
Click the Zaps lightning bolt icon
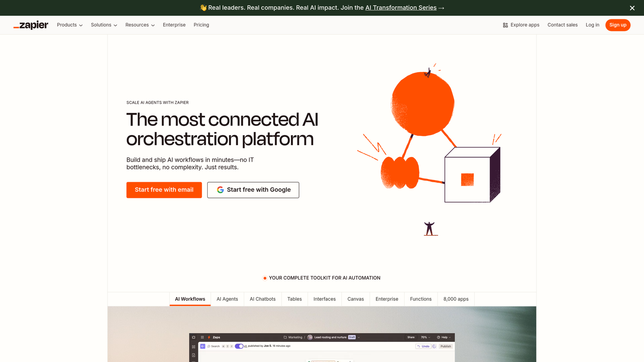point(209,337)
